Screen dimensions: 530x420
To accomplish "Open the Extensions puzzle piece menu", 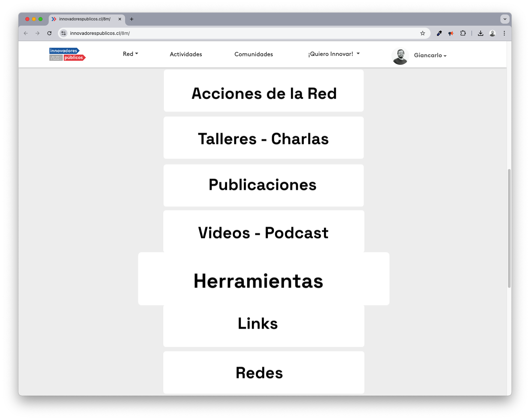I will coord(463,33).
